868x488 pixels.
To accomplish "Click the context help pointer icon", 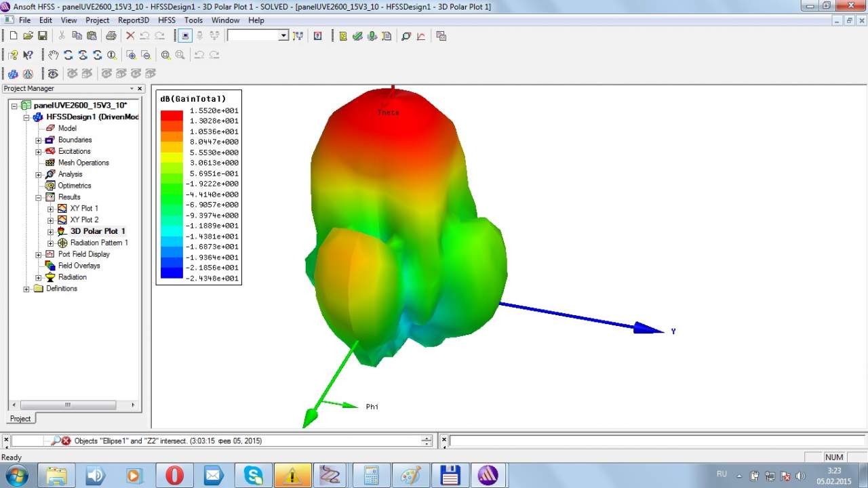I will tap(28, 55).
